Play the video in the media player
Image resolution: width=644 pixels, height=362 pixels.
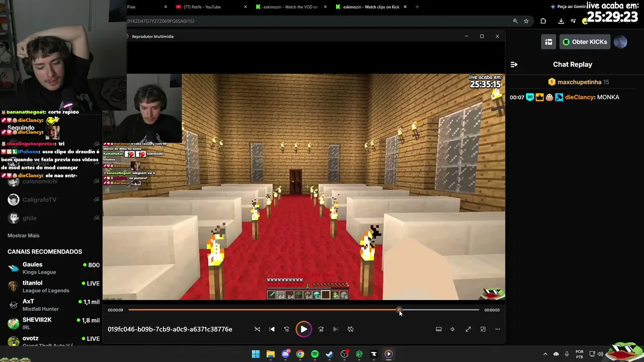304,329
